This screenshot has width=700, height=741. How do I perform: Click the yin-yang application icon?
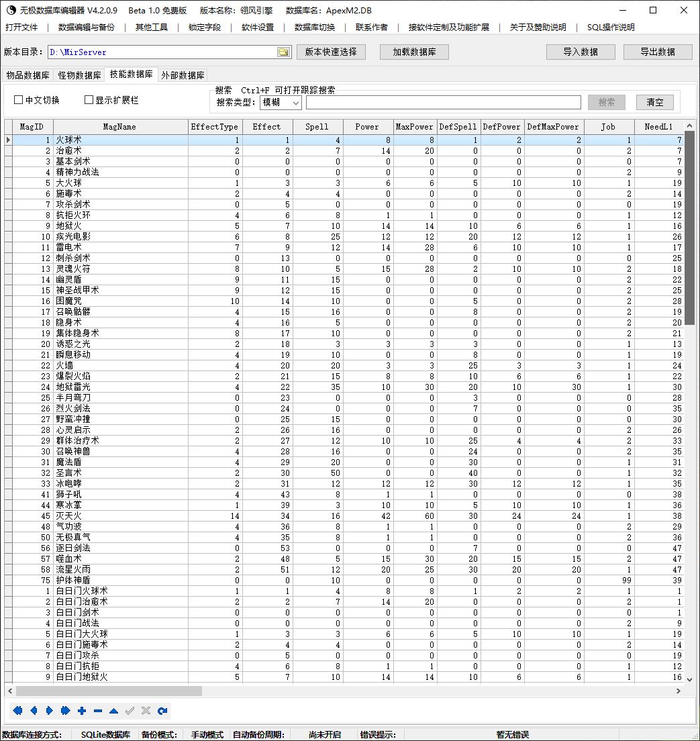(x=11, y=10)
